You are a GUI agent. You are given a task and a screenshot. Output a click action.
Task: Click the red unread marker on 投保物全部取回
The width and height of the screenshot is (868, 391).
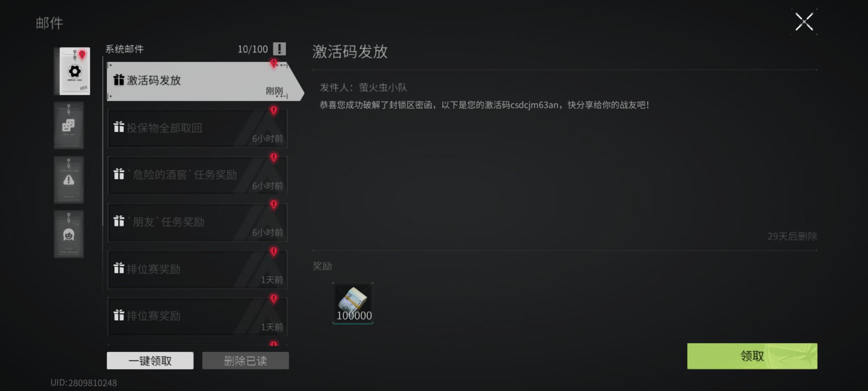point(274,110)
